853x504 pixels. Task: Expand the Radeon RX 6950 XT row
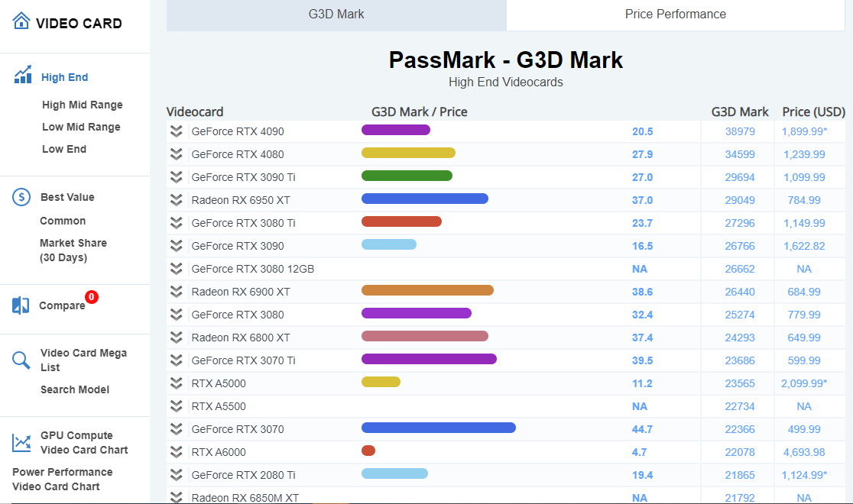[176, 199]
